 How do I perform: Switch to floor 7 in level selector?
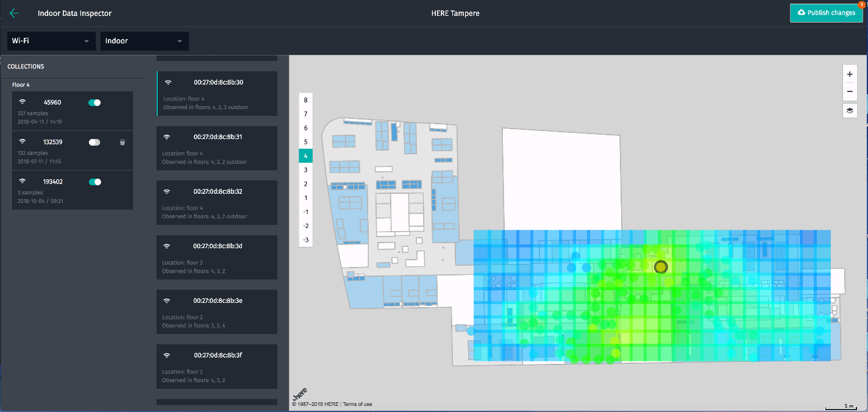click(x=306, y=114)
